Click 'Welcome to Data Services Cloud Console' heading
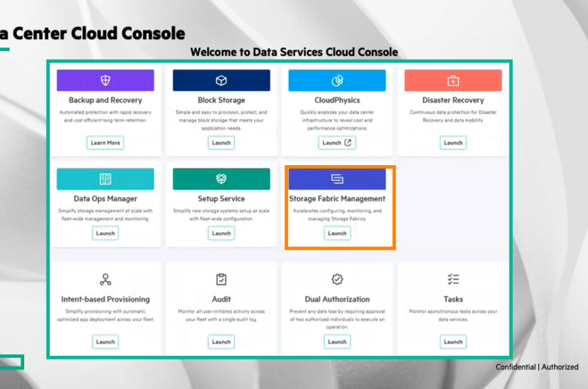 294,52
